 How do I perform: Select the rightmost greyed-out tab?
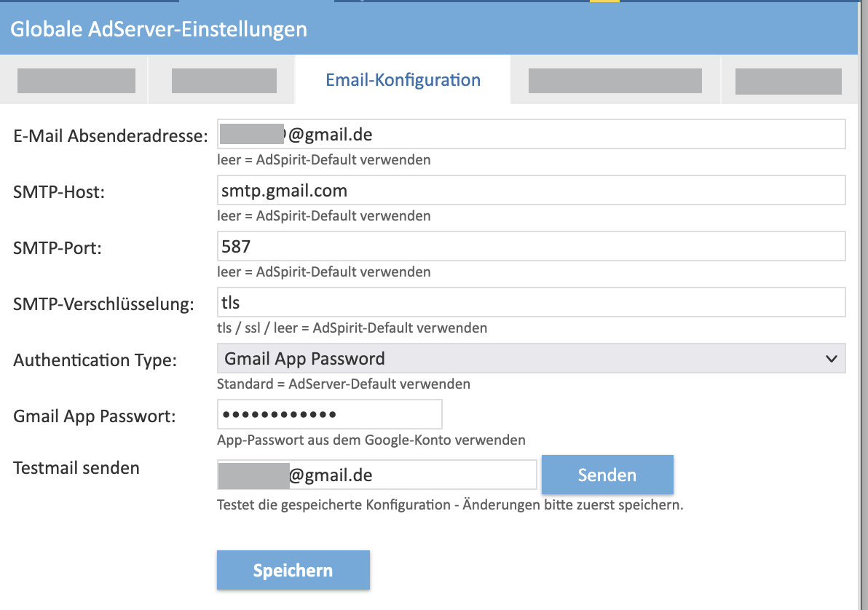pos(789,80)
